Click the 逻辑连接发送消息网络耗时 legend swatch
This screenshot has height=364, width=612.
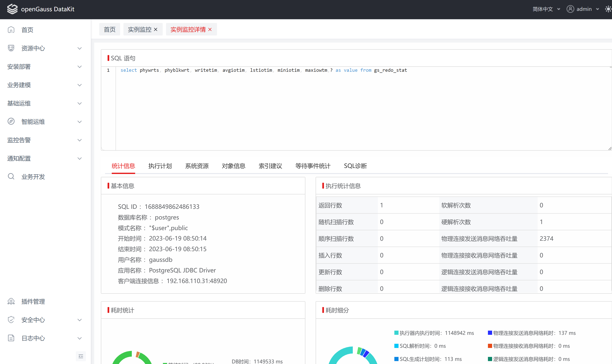coord(490,359)
